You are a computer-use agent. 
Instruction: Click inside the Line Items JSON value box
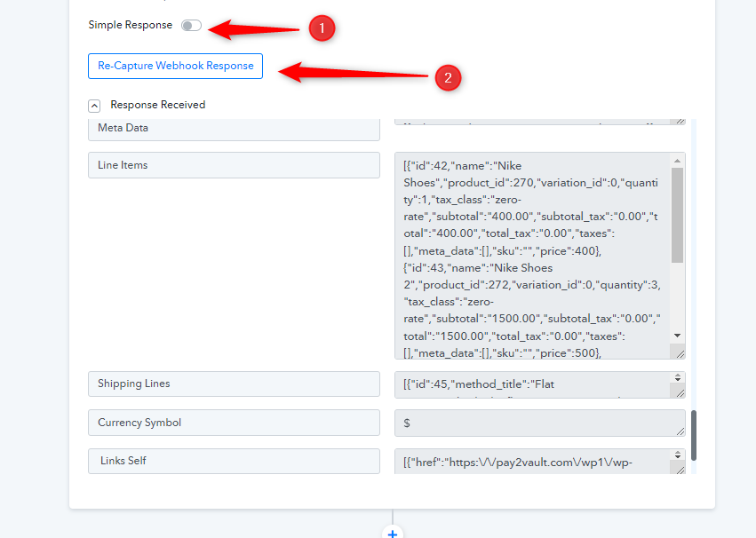pos(531,256)
